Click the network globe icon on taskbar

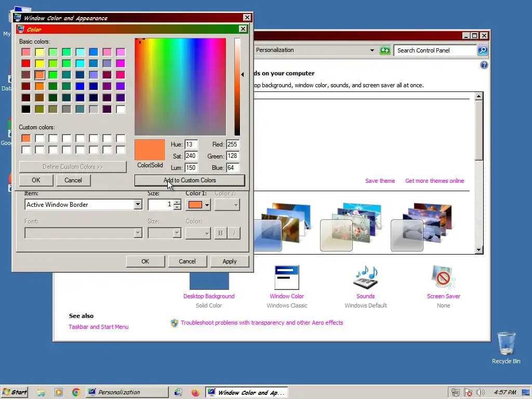[179, 393]
